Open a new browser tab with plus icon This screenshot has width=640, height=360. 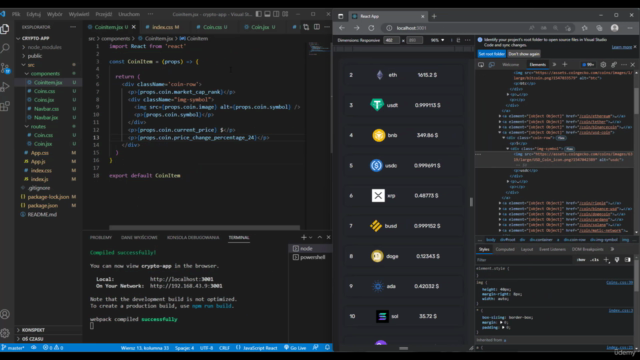click(x=434, y=16)
